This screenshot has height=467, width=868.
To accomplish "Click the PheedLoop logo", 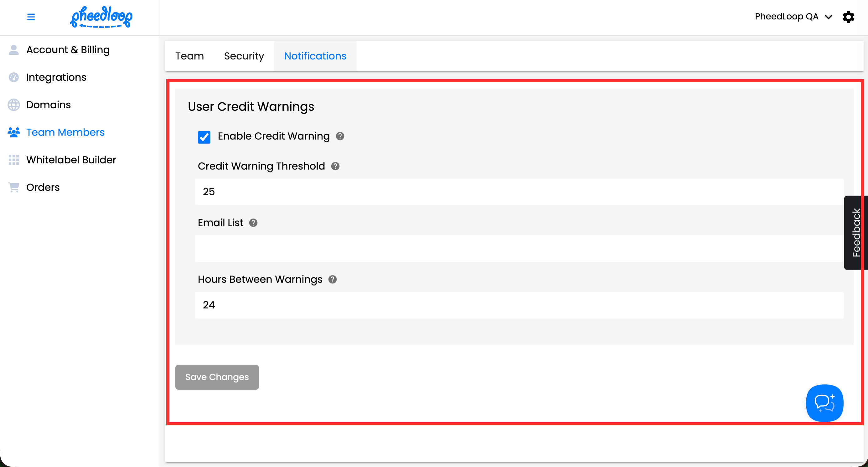I will click(101, 17).
